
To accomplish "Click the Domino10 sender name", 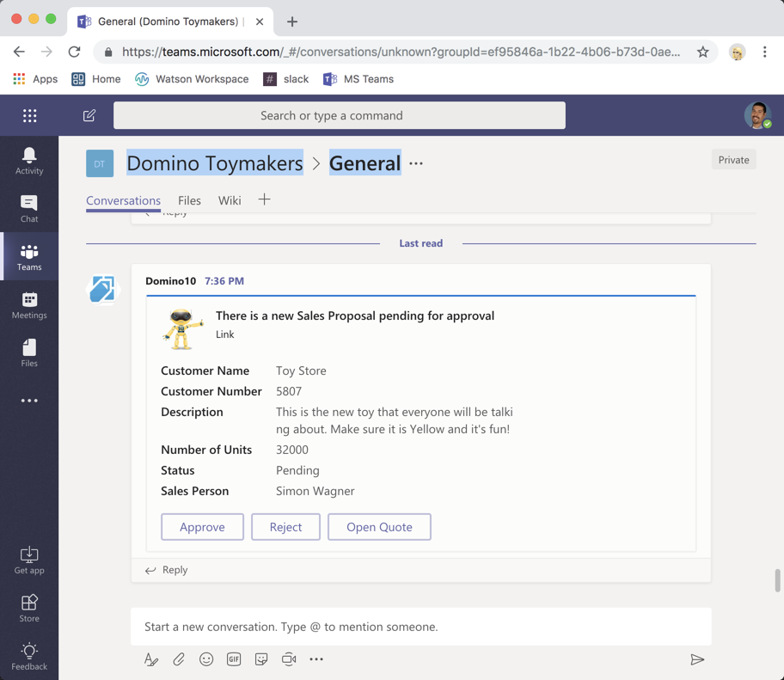I will (x=170, y=281).
